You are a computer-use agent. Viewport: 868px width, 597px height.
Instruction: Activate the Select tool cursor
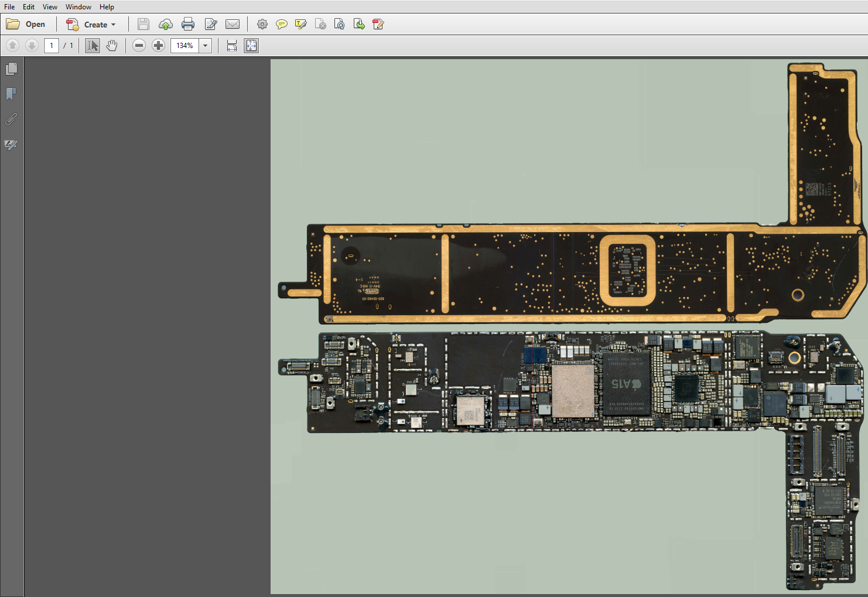(93, 46)
